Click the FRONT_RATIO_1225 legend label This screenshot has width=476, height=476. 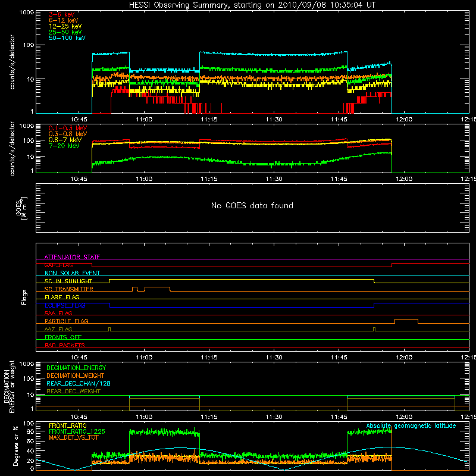[x=77, y=431]
